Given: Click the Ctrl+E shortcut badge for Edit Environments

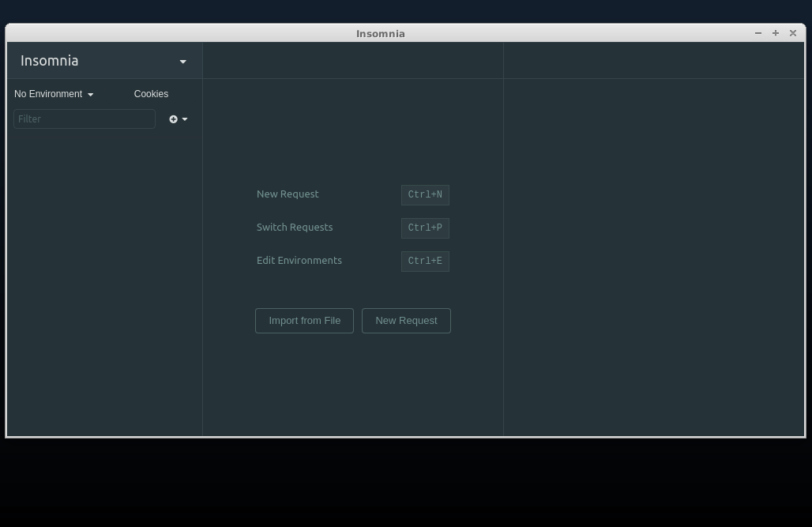Looking at the screenshot, I should pyautogui.click(x=425, y=261).
